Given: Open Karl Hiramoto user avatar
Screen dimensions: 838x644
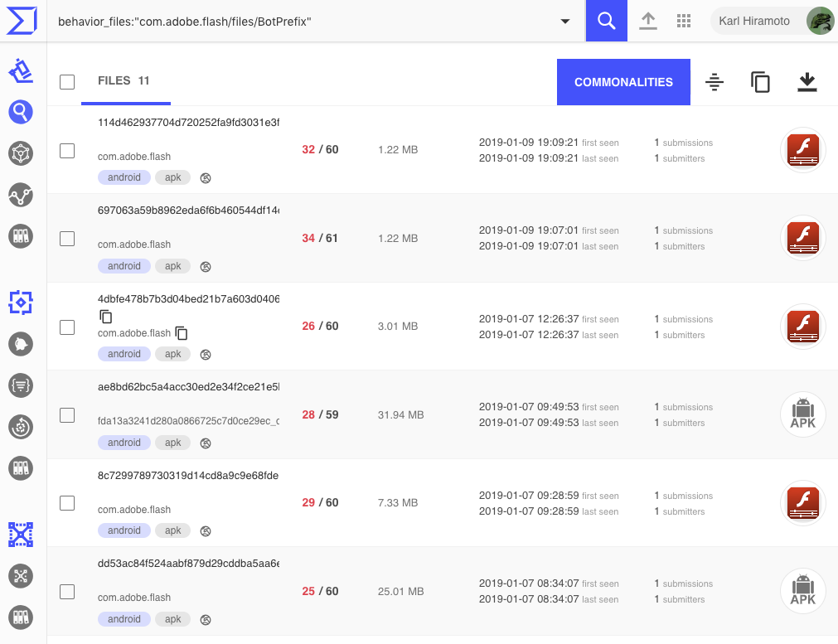Looking at the screenshot, I should [820, 21].
